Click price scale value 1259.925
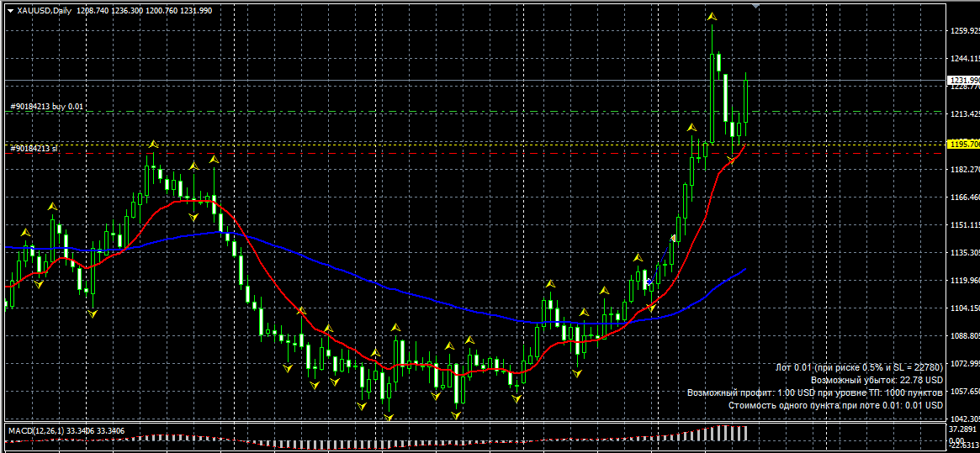The width and height of the screenshot is (980, 453). click(x=964, y=30)
